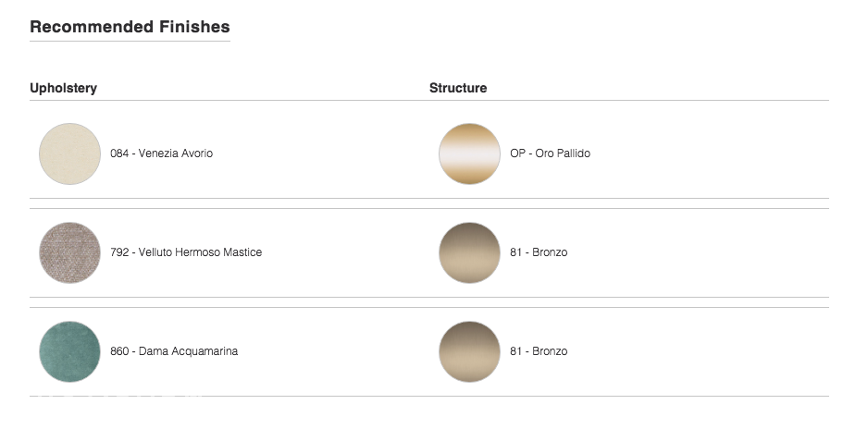Select the Oro Pallido gold finish swatch
868x429 pixels.
pyautogui.click(x=469, y=153)
